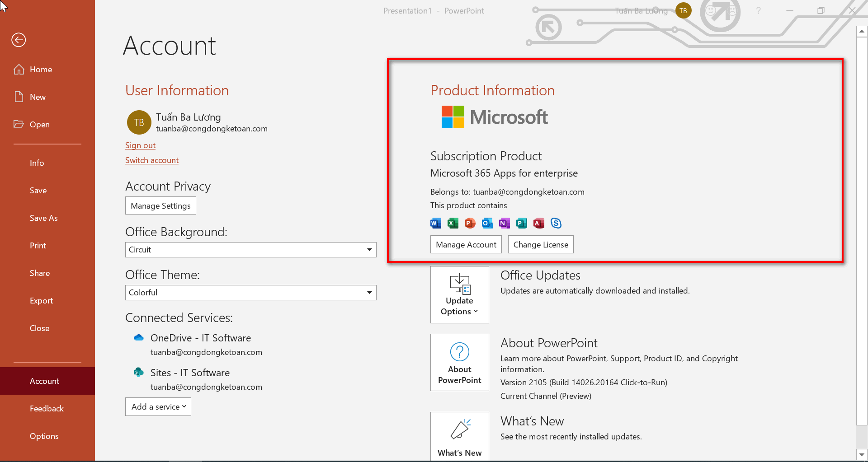This screenshot has height=462, width=868.
Task: Click the Home house icon
Action: (19, 69)
